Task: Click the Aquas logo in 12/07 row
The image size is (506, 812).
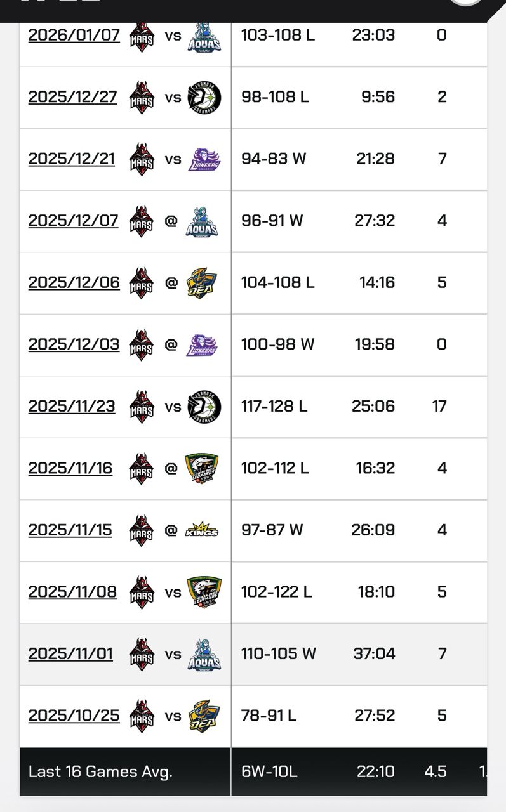Action: click(x=203, y=221)
